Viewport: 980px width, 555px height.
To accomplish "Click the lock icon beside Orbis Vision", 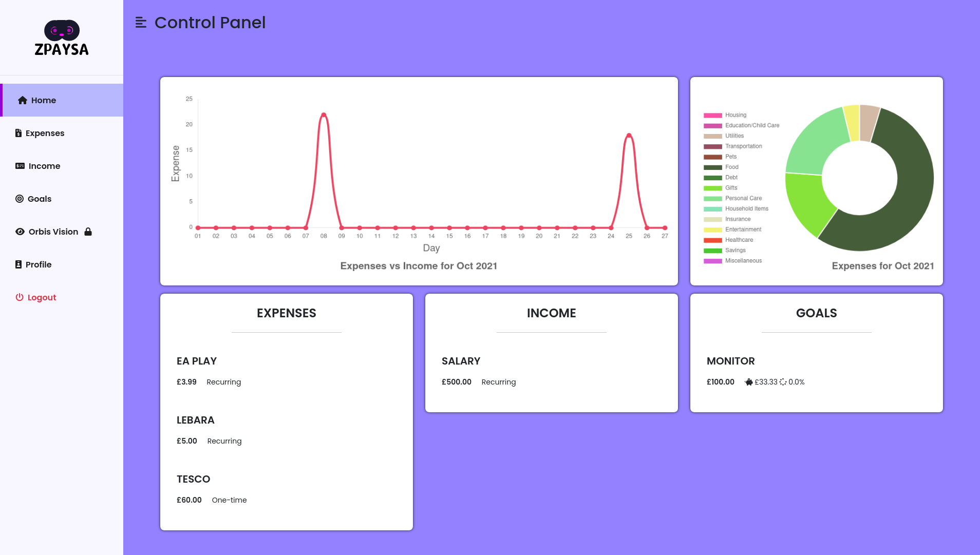I will tap(88, 232).
